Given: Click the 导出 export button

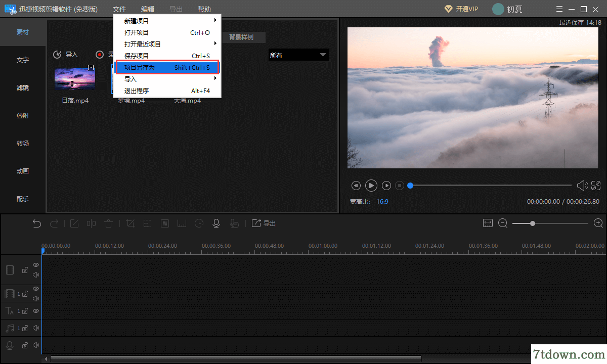Looking at the screenshot, I should 264,223.
